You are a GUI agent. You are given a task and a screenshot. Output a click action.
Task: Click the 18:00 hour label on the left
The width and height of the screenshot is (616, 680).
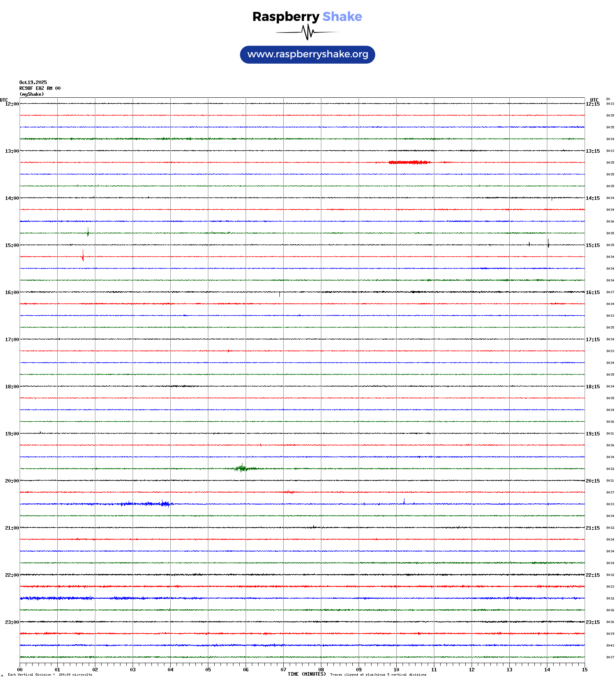(12, 387)
